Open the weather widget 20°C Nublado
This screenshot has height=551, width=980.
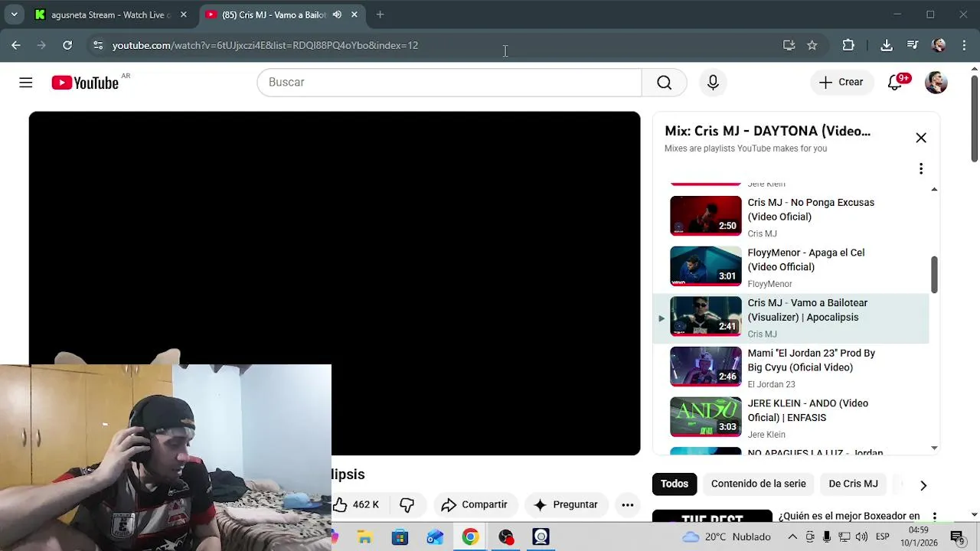[x=727, y=537]
